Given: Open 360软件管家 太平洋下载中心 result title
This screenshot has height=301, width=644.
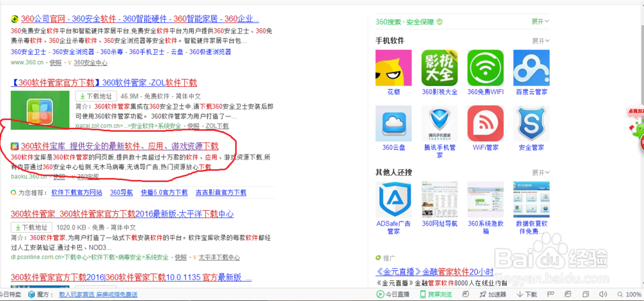Looking at the screenshot, I should 122,214.
